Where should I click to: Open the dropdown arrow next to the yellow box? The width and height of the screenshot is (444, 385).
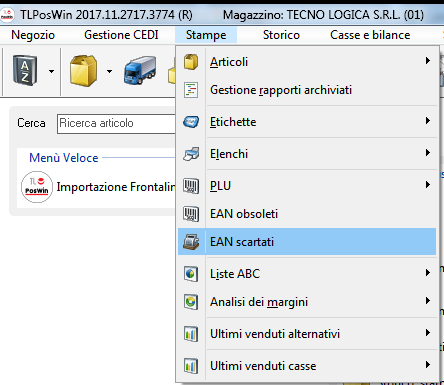pos(109,71)
